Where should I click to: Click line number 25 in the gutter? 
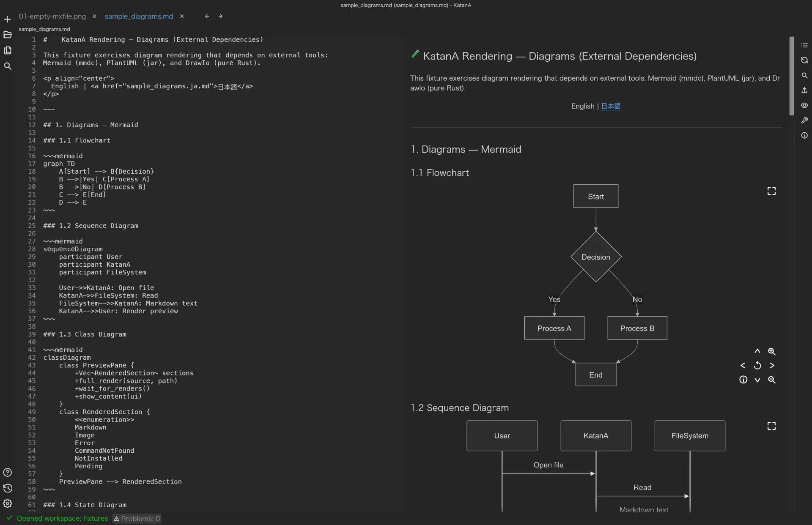pyautogui.click(x=32, y=226)
